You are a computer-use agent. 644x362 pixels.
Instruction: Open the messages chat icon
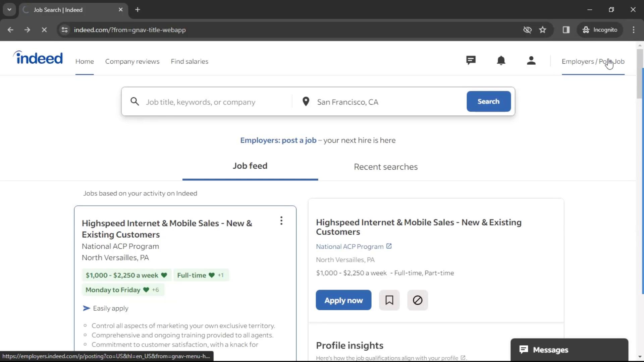470,61
